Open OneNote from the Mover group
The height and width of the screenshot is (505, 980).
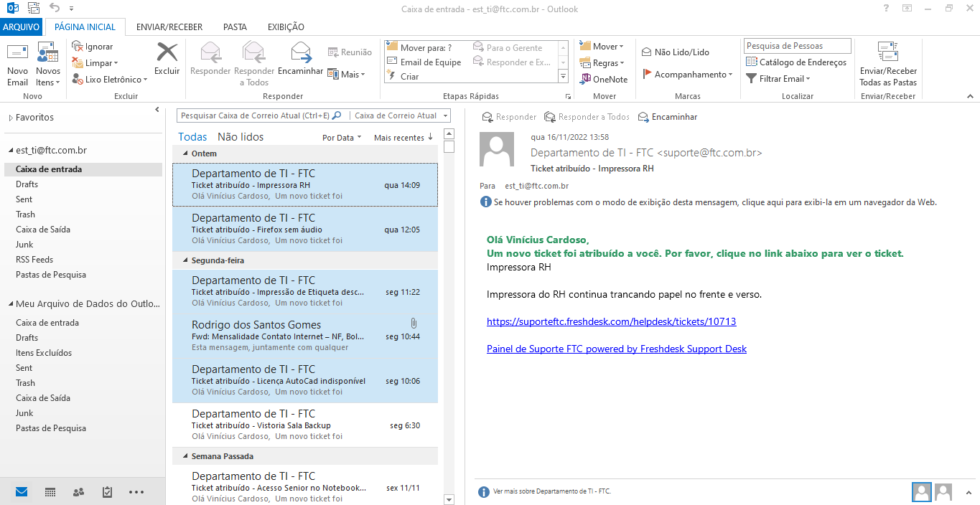click(x=604, y=80)
